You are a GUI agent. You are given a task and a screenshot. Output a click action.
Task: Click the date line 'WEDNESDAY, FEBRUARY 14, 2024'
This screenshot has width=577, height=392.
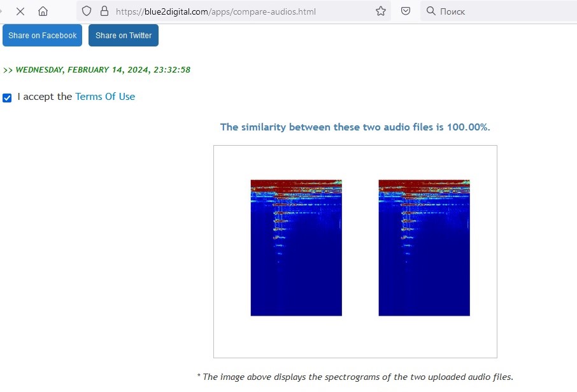97,70
